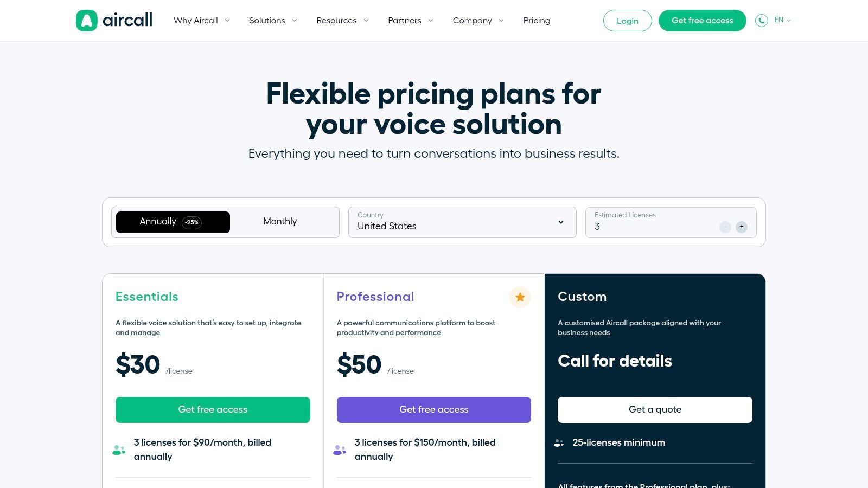Open the Pricing page link
This screenshot has width=868, height=488.
(537, 21)
